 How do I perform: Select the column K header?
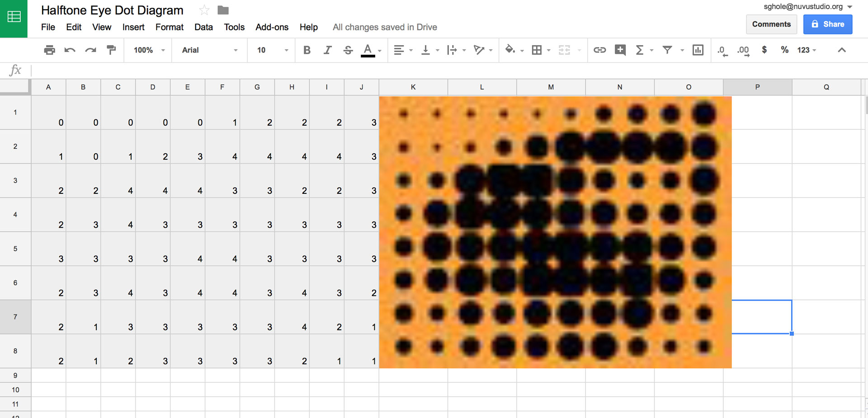point(413,87)
